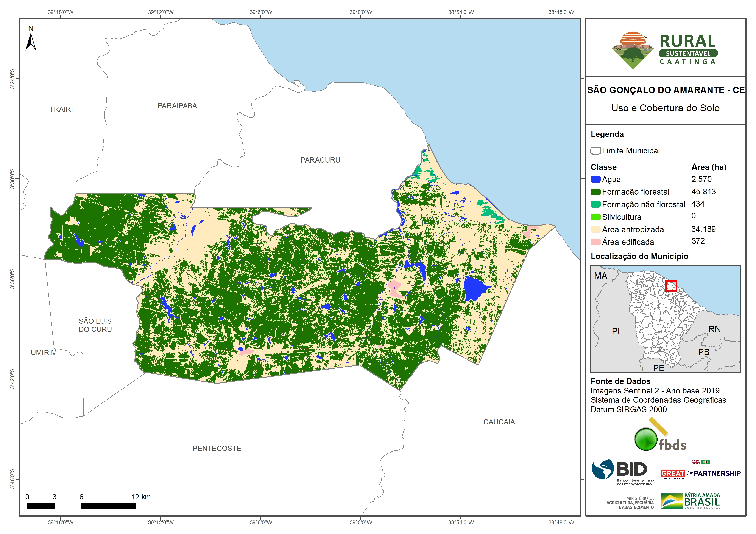This screenshot has width=756, height=534.
Task: Click the Água blue legend swatch
Action: tap(595, 179)
